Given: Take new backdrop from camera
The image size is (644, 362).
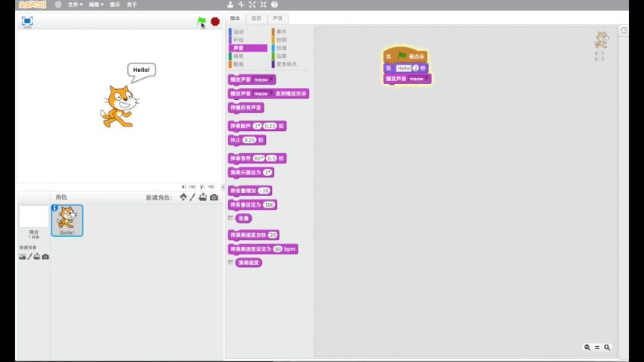Looking at the screenshot, I should pyautogui.click(x=45, y=257).
